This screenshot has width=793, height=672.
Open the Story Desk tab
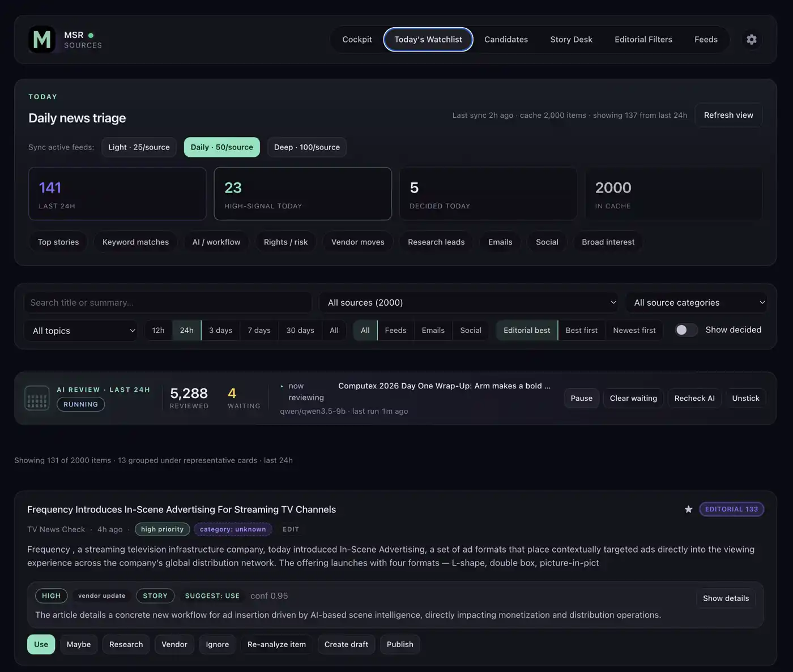click(571, 40)
